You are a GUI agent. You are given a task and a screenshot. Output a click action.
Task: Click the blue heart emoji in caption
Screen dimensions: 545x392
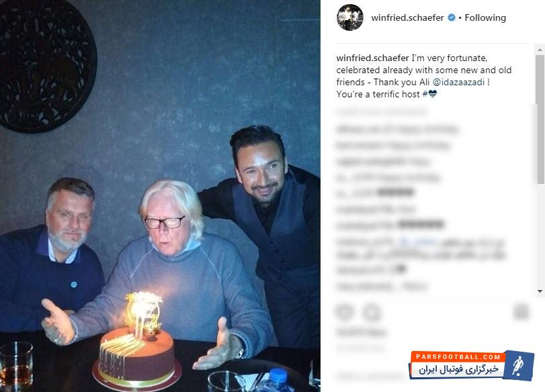pyautogui.click(x=432, y=94)
